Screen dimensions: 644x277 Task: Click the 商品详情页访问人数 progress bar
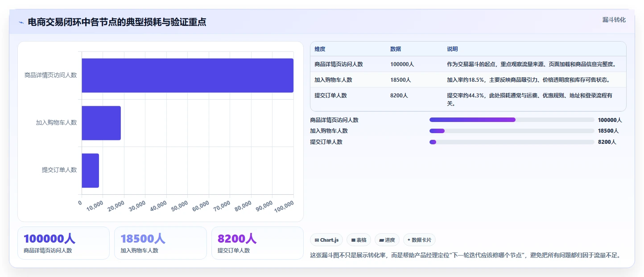pos(512,120)
